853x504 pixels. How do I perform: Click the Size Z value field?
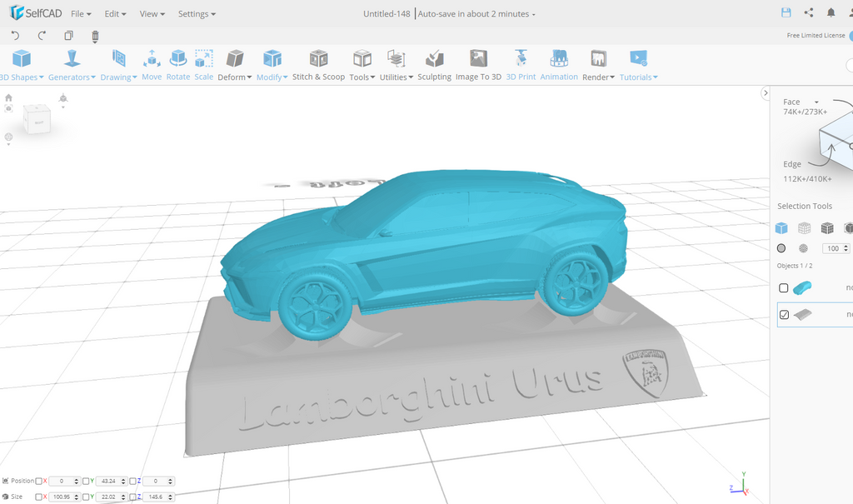[156, 497]
